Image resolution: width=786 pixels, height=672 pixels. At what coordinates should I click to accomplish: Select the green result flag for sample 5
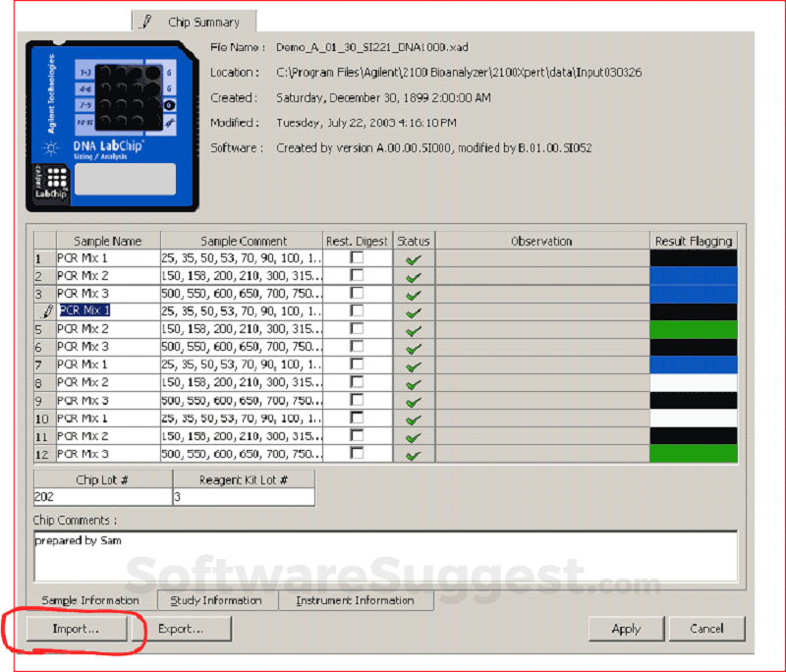pos(694,329)
